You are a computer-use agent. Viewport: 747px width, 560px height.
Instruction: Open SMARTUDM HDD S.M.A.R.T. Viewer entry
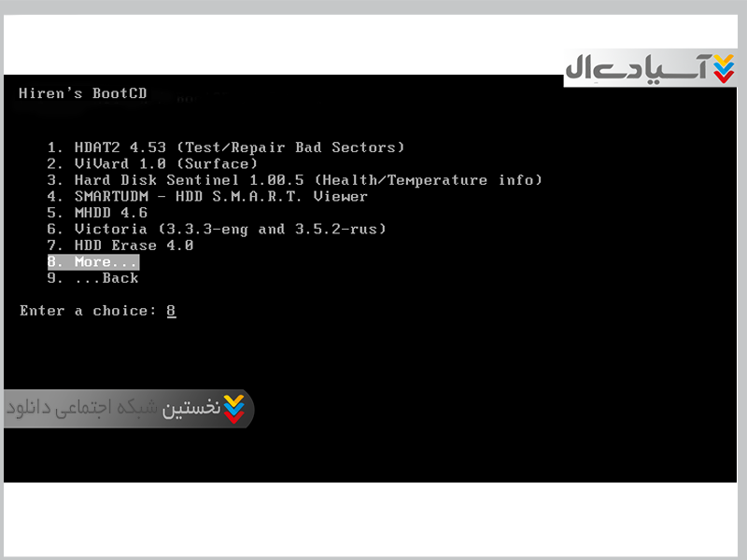click(207, 196)
